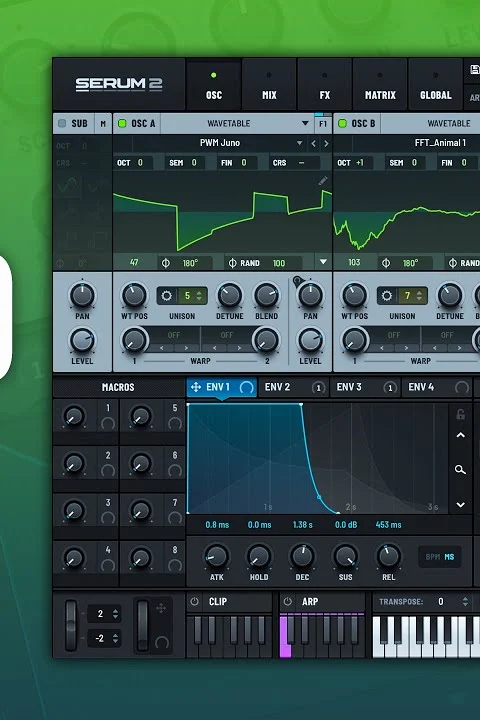Enable the ARP power button

point(288,602)
